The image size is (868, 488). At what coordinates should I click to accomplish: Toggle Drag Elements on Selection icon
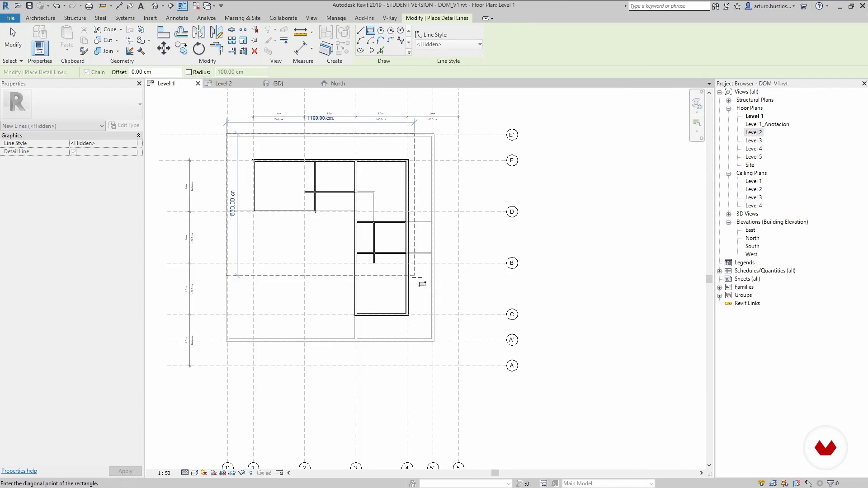(808, 483)
